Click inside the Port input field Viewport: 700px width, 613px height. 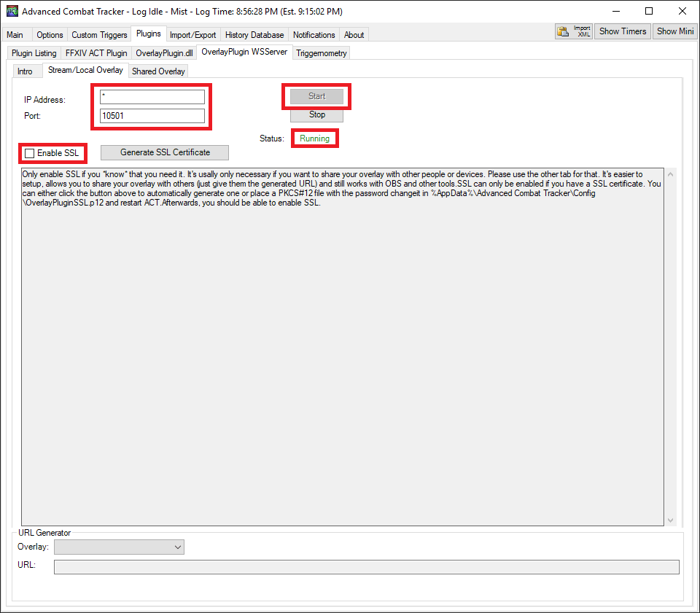tap(152, 115)
